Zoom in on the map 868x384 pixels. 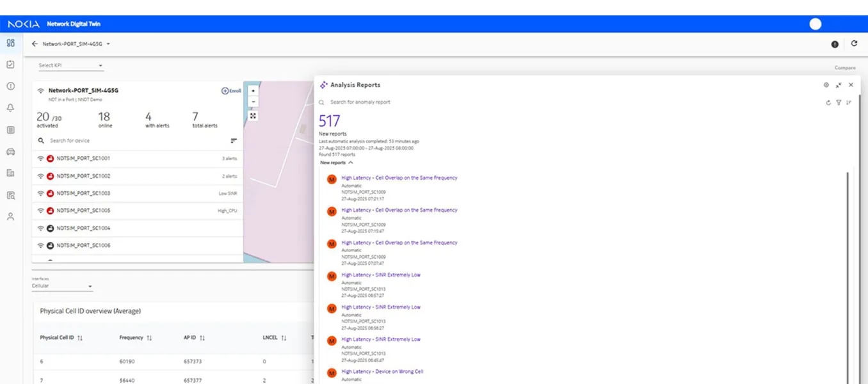[253, 91]
